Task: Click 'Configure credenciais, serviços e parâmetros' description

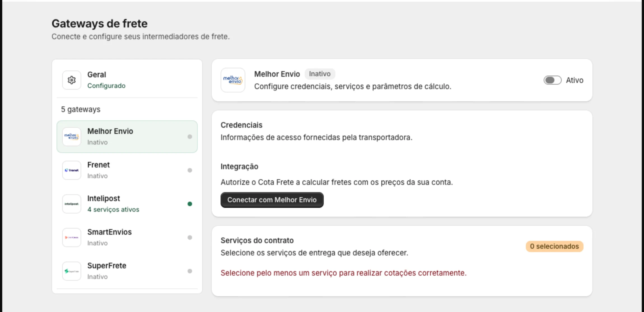Action: [x=353, y=86]
